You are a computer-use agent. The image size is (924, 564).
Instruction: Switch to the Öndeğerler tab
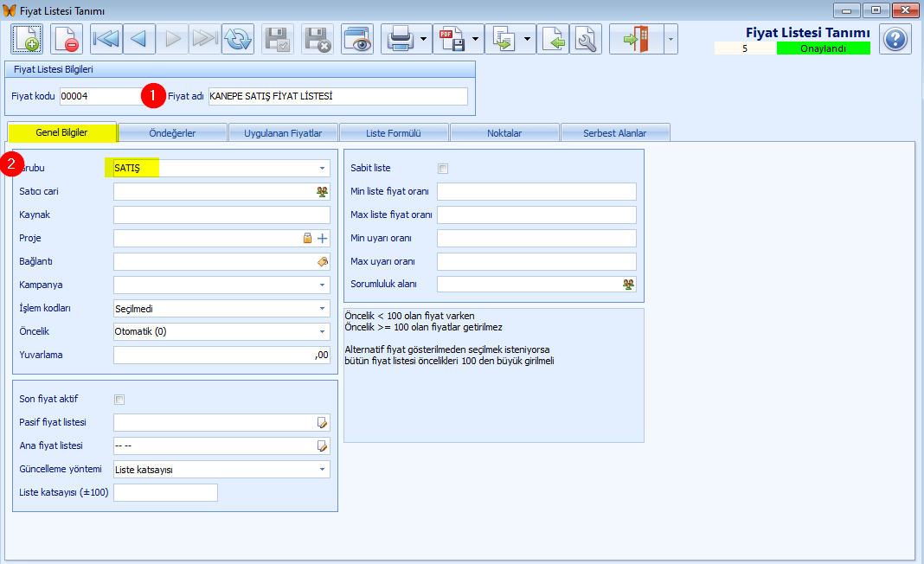pos(172,132)
